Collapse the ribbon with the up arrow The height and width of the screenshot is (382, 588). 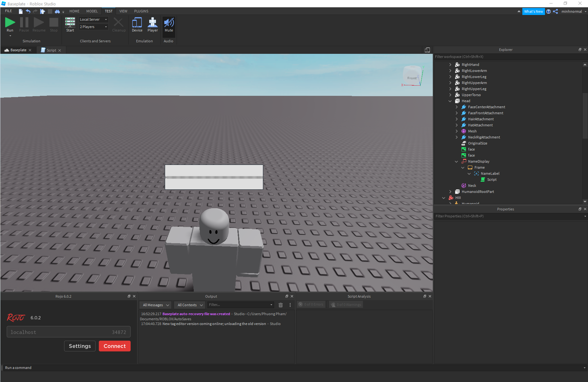click(x=519, y=11)
